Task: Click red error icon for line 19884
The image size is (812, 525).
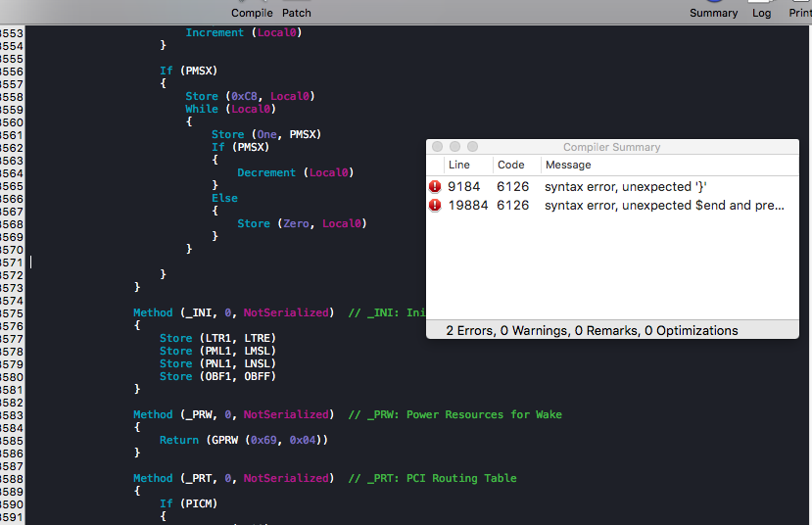Action: (435, 206)
